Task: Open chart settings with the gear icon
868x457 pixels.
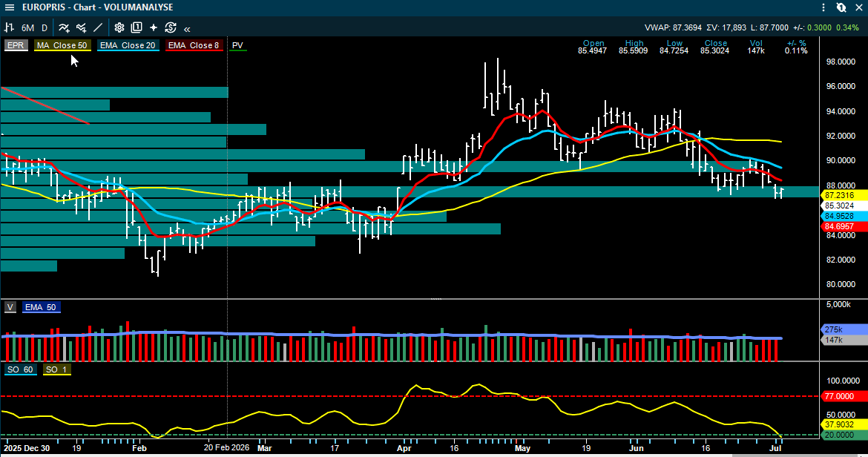Action: [x=119, y=27]
